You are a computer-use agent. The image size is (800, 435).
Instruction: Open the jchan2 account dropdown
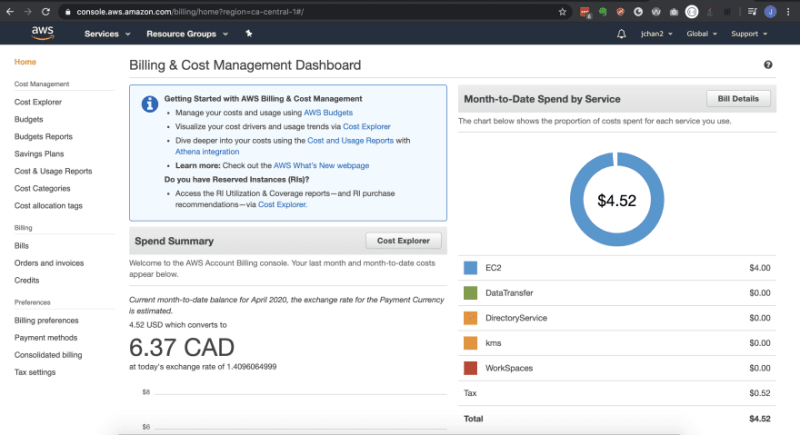tap(657, 34)
